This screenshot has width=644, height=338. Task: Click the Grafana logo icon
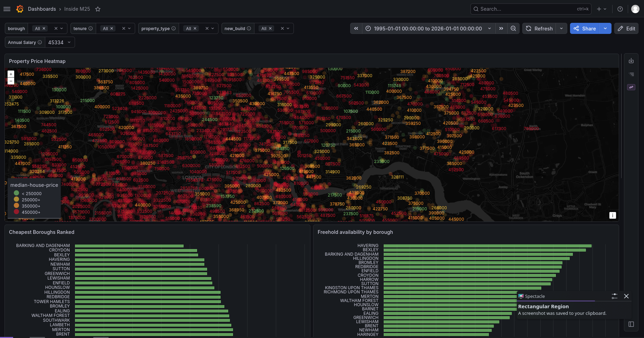[20, 9]
